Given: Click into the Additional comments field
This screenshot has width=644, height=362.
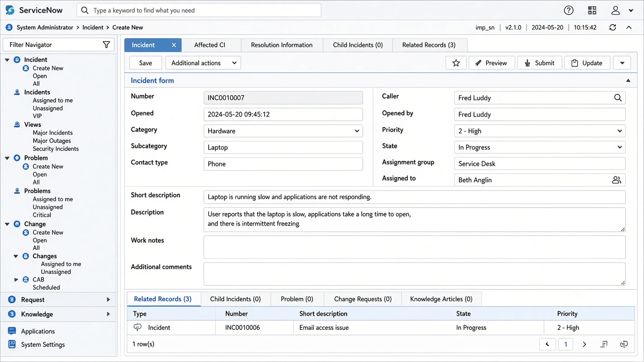Looking at the screenshot, I should pyautogui.click(x=415, y=274).
